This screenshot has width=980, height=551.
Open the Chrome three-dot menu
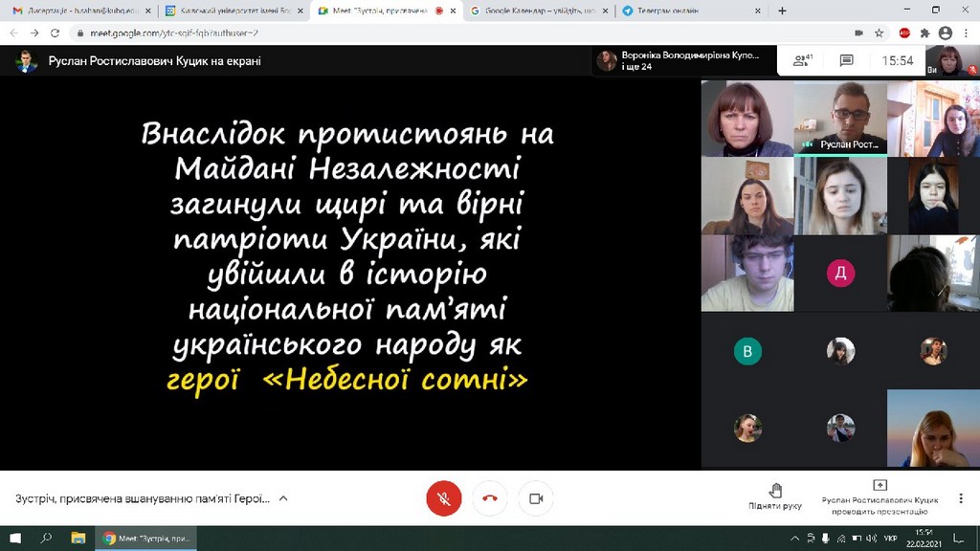966,33
